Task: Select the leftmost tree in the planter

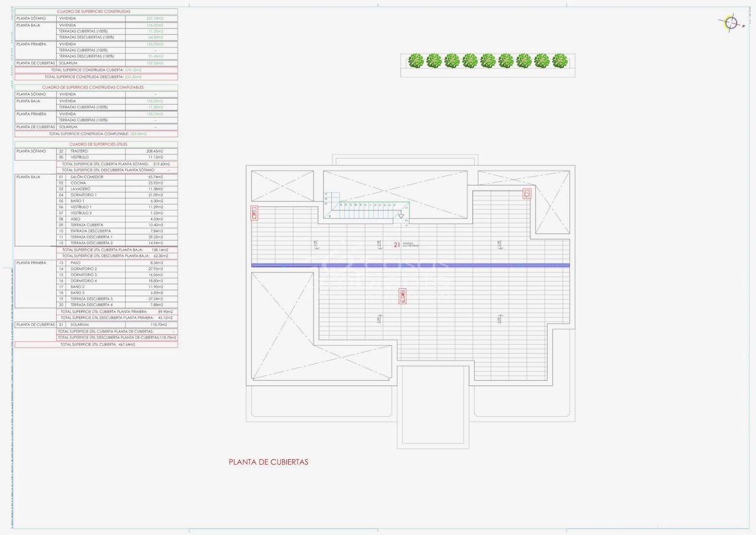Action: pos(416,60)
